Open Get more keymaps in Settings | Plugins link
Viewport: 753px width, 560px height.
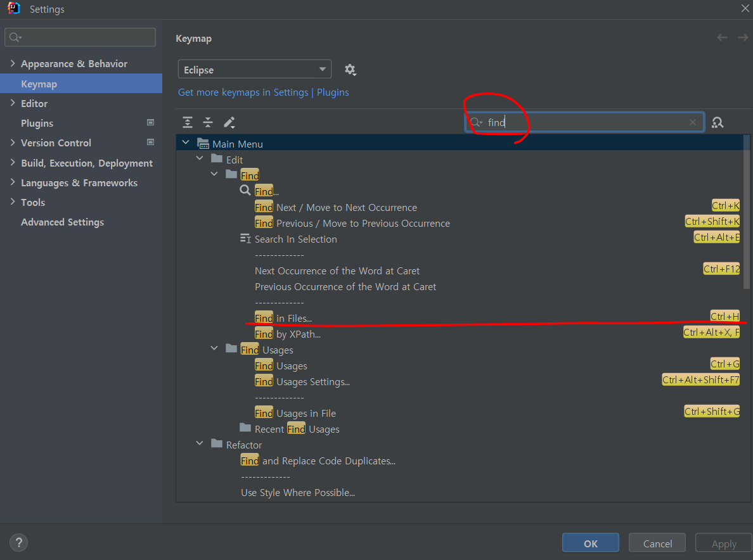coord(263,92)
